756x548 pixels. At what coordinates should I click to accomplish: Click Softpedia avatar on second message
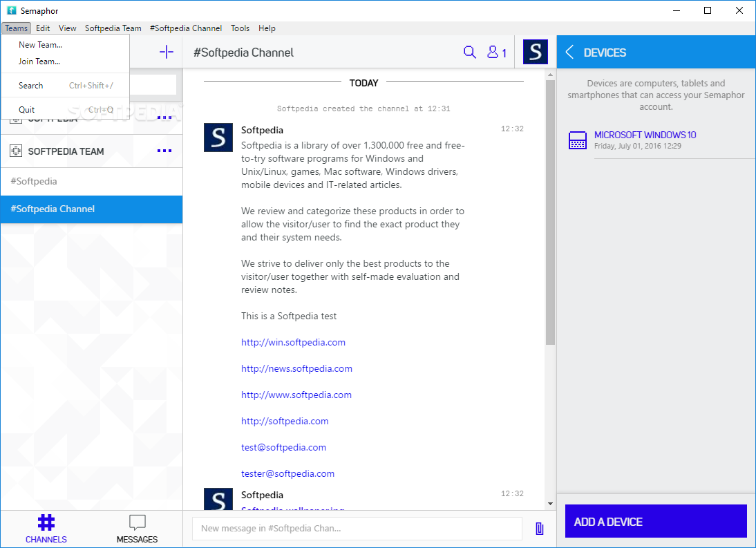click(x=218, y=499)
